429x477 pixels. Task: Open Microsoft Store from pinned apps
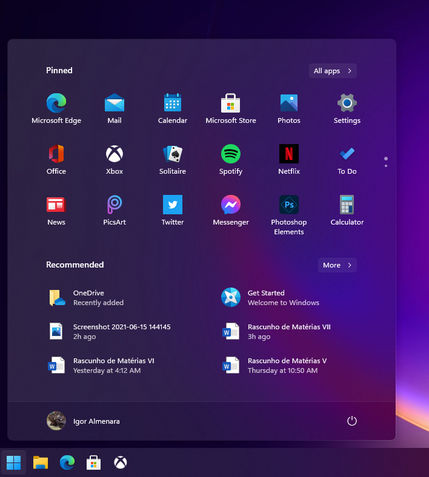point(231,109)
